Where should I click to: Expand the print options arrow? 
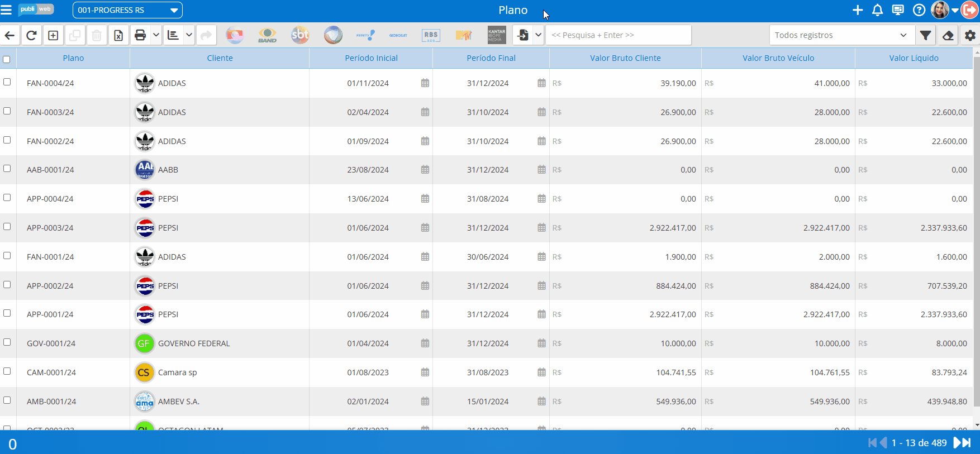(156, 35)
